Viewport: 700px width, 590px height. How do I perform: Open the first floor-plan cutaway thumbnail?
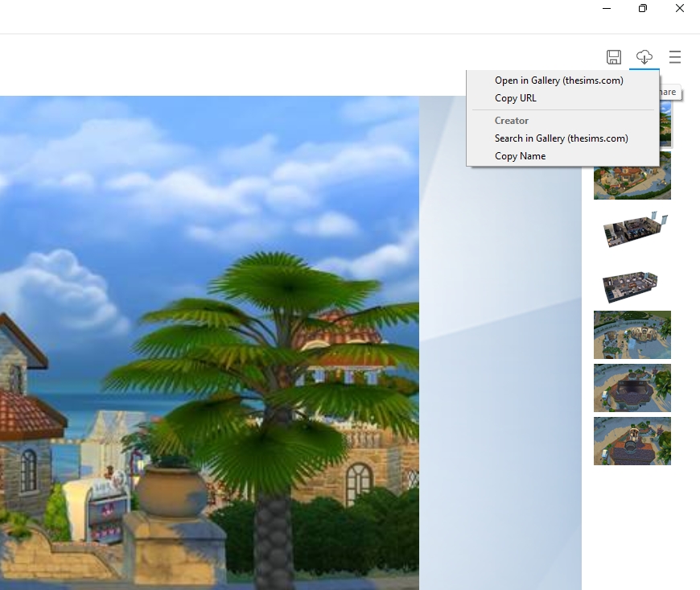pyautogui.click(x=636, y=230)
